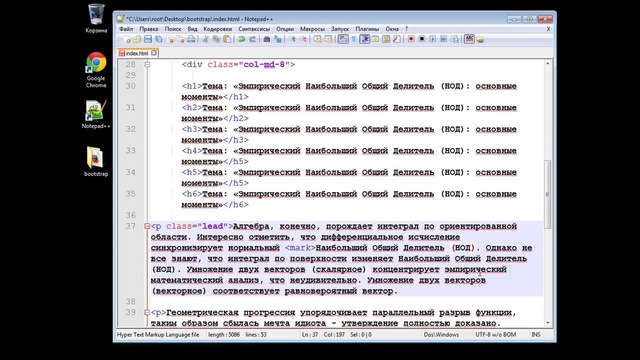Toggle INS insert mode in status bar

click(536, 335)
